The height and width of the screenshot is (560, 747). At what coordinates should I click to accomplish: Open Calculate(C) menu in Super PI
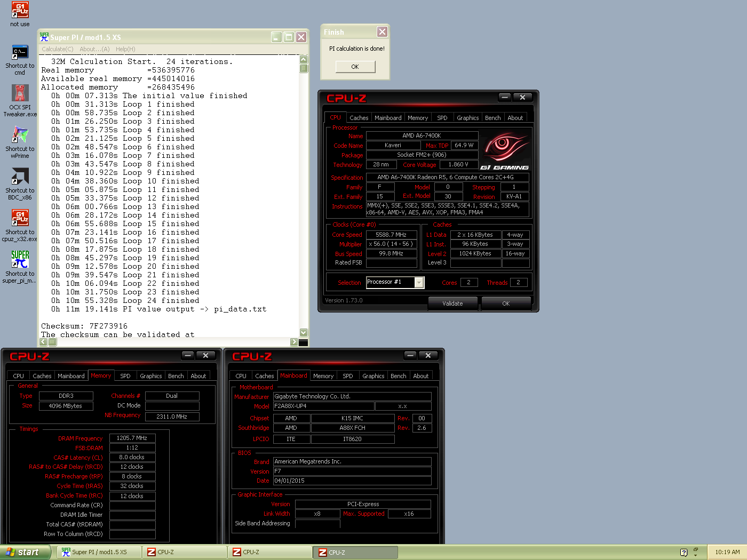(x=58, y=49)
